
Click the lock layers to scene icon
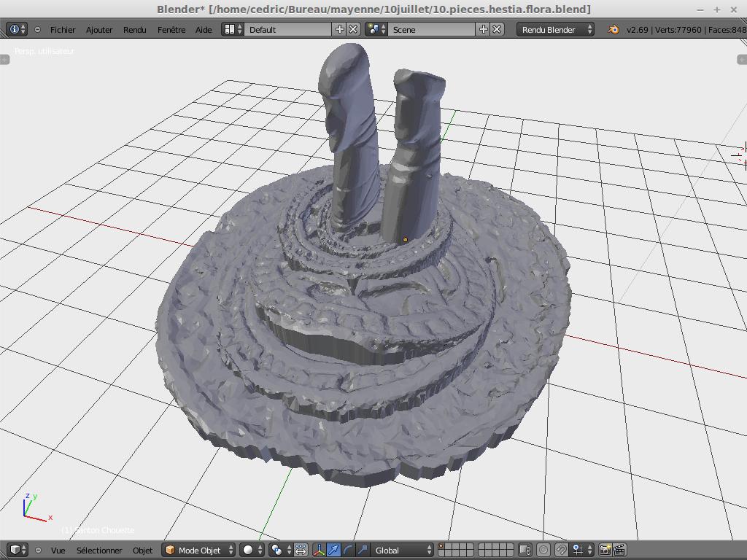pos(525,550)
